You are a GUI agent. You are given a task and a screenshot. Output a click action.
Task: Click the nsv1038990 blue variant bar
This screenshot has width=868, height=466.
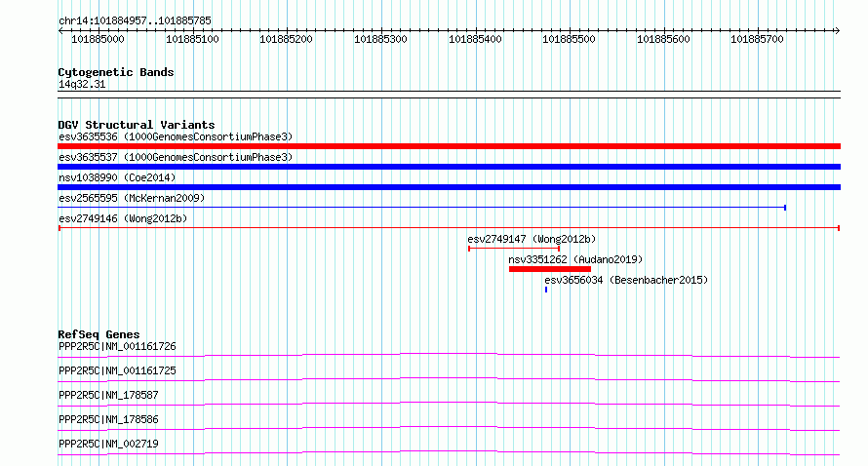point(449,187)
